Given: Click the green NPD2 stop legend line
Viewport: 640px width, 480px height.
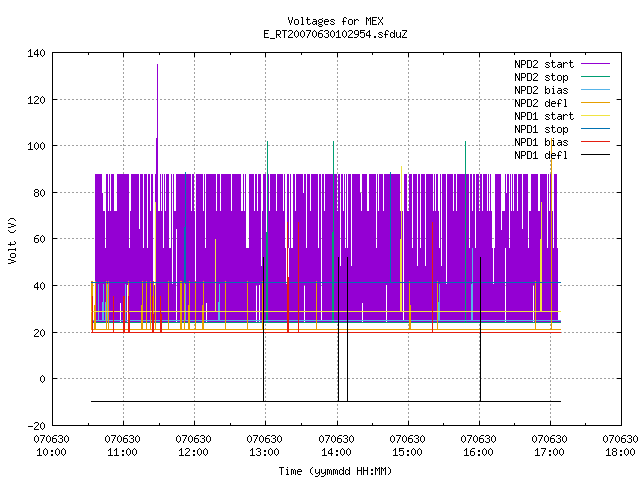Looking at the screenshot, I should tap(596, 76).
